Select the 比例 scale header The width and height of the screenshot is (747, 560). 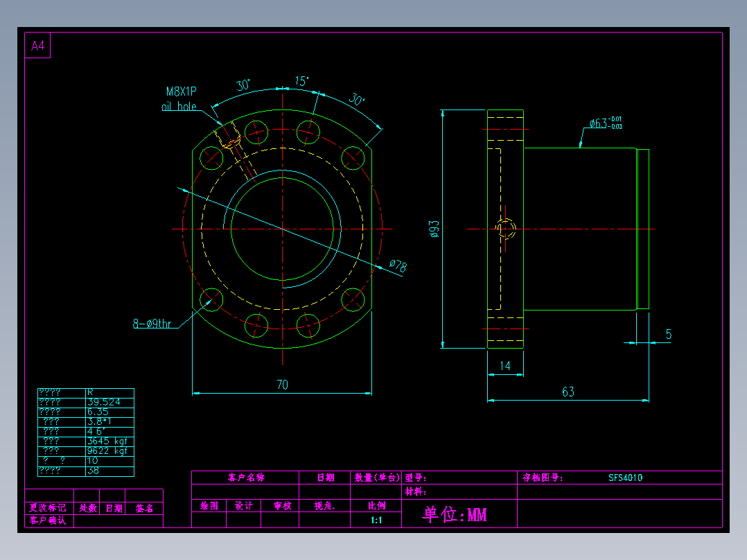pyautogui.click(x=376, y=506)
